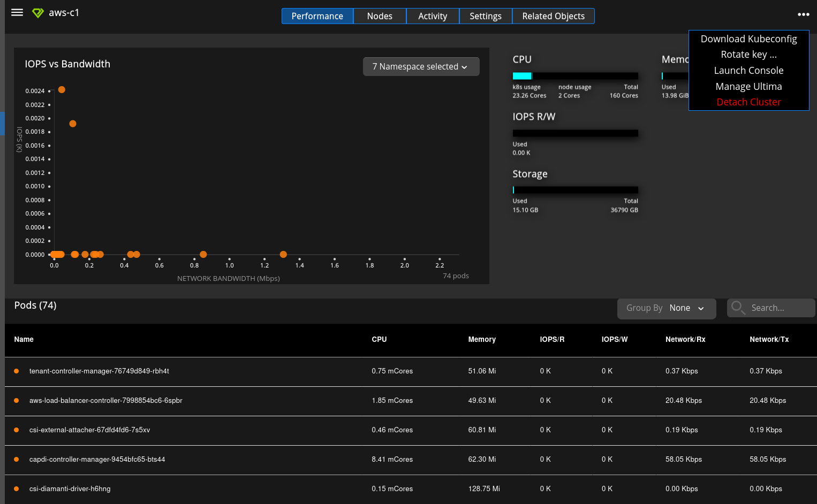Click status dot of tenant-controller-manager pod

click(x=17, y=371)
